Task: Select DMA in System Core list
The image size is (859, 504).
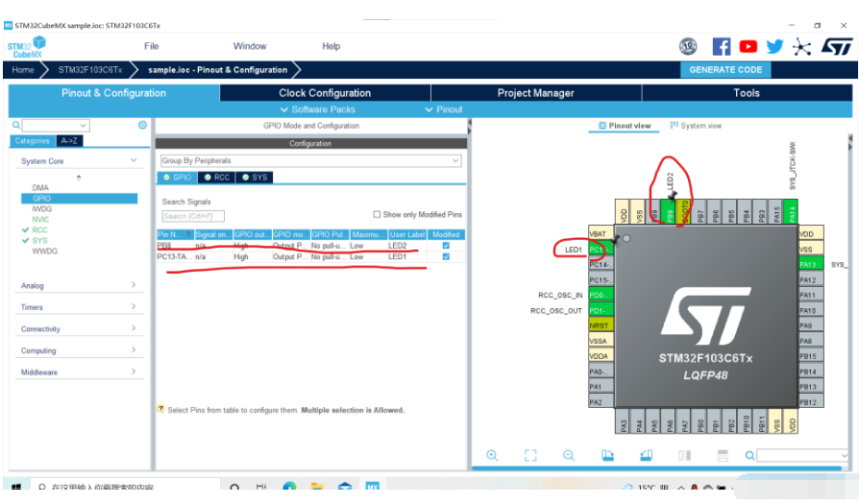Action: tap(40, 188)
